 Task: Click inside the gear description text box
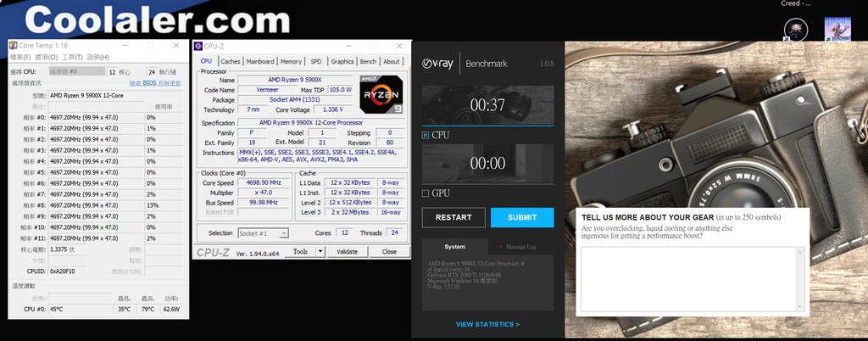pyautogui.click(x=688, y=279)
